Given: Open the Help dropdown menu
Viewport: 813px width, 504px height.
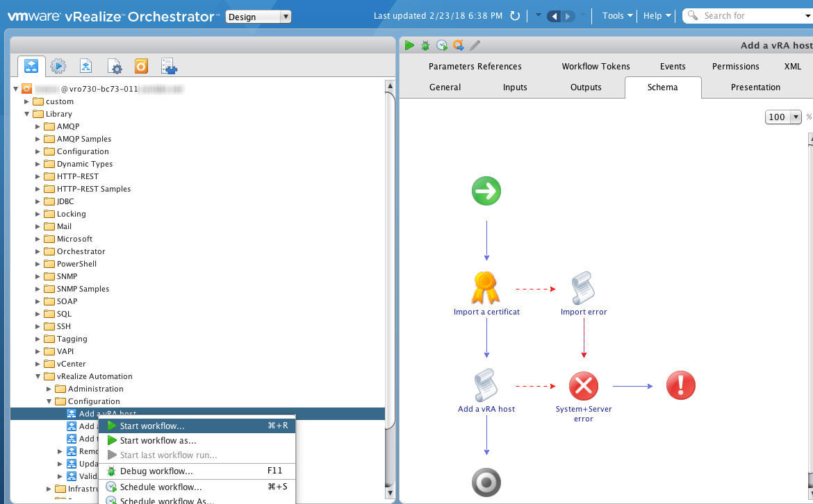Looking at the screenshot, I should coord(657,15).
